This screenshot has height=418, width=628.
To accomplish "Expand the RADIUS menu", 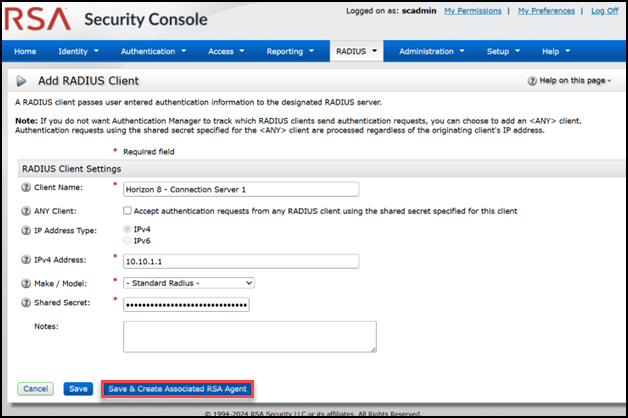I will pyautogui.click(x=356, y=51).
